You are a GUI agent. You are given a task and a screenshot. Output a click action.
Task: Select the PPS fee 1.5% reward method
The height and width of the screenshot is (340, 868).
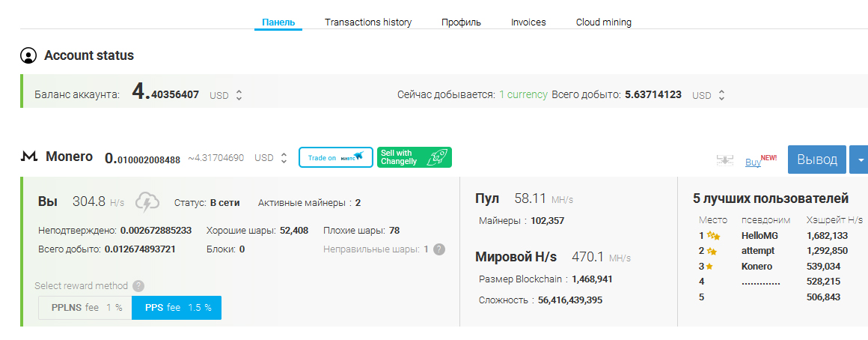(177, 308)
